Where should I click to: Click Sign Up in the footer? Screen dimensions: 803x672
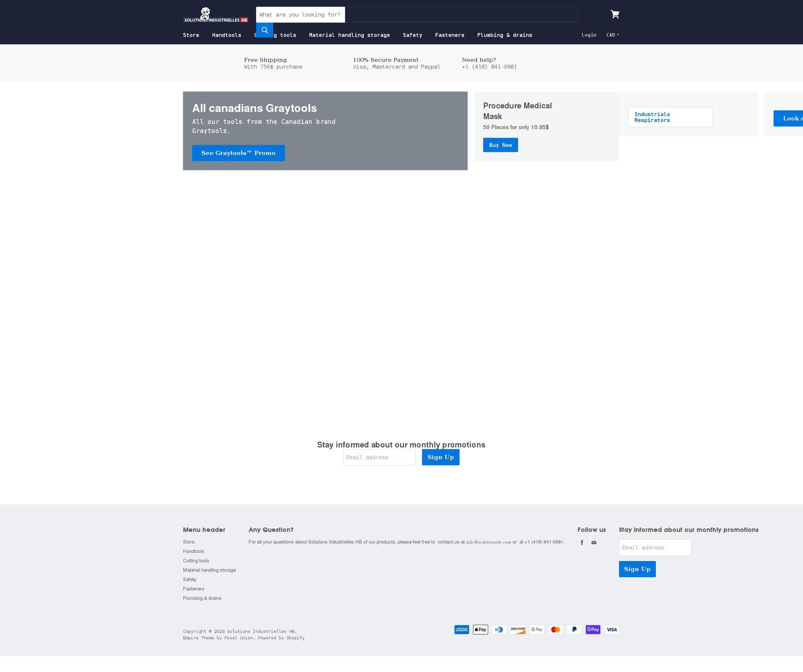point(637,569)
